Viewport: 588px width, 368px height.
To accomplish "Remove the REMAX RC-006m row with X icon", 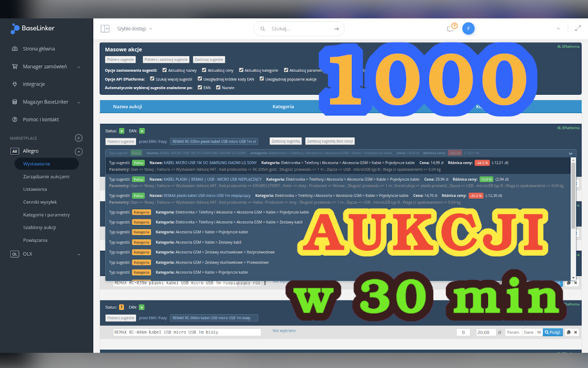I will click(x=576, y=332).
